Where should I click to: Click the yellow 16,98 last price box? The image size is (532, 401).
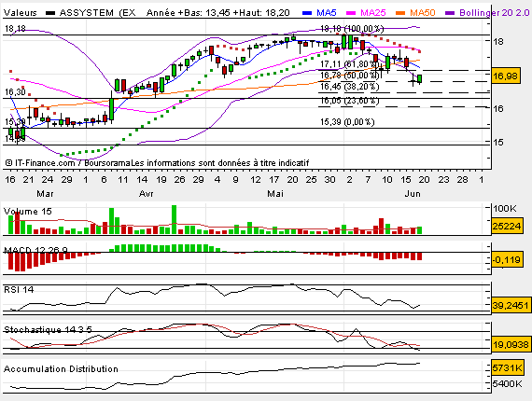(x=506, y=76)
